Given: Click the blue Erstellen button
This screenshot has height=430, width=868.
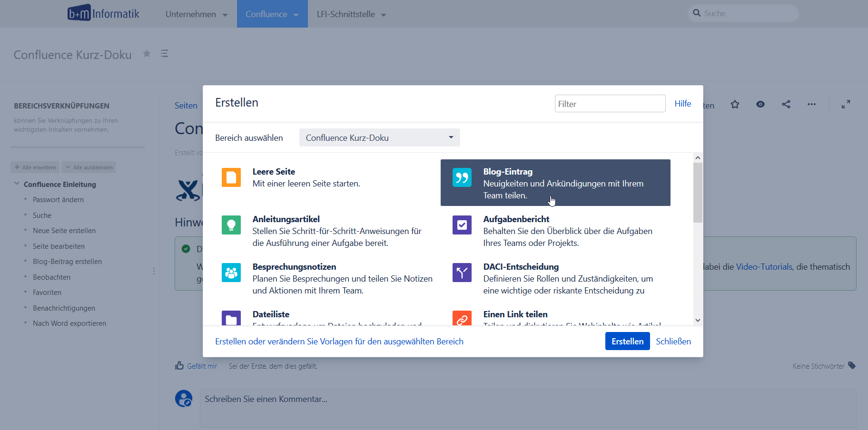Looking at the screenshot, I should click(627, 341).
